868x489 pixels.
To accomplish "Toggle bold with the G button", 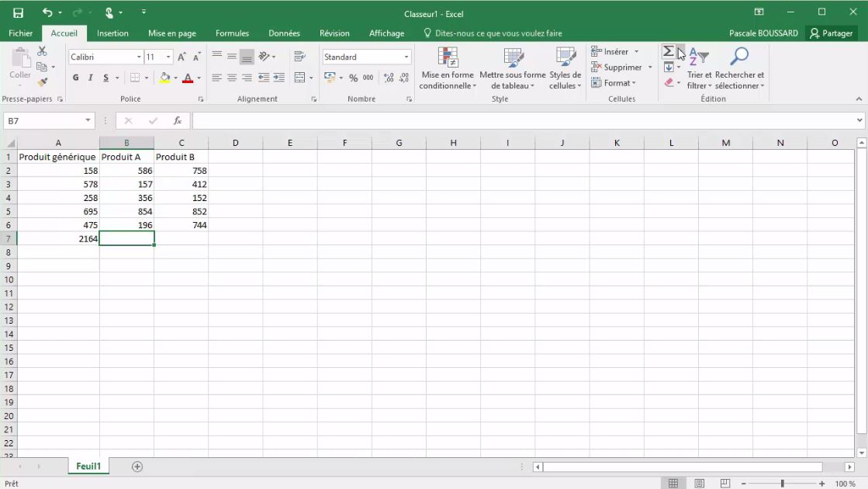I will point(75,78).
